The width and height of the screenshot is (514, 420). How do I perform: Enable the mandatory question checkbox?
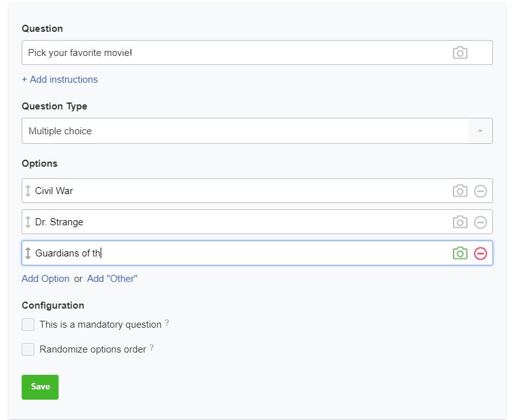click(x=28, y=325)
